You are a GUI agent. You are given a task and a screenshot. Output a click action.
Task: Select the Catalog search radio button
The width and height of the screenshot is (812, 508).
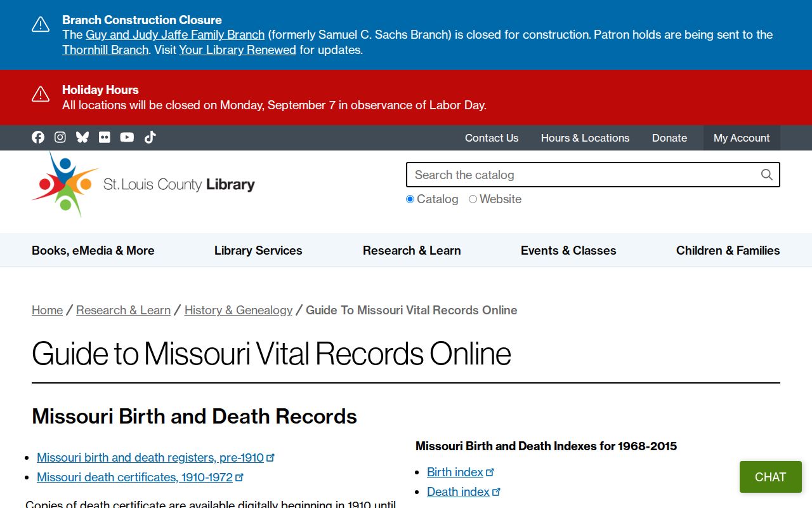coord(410,199)
